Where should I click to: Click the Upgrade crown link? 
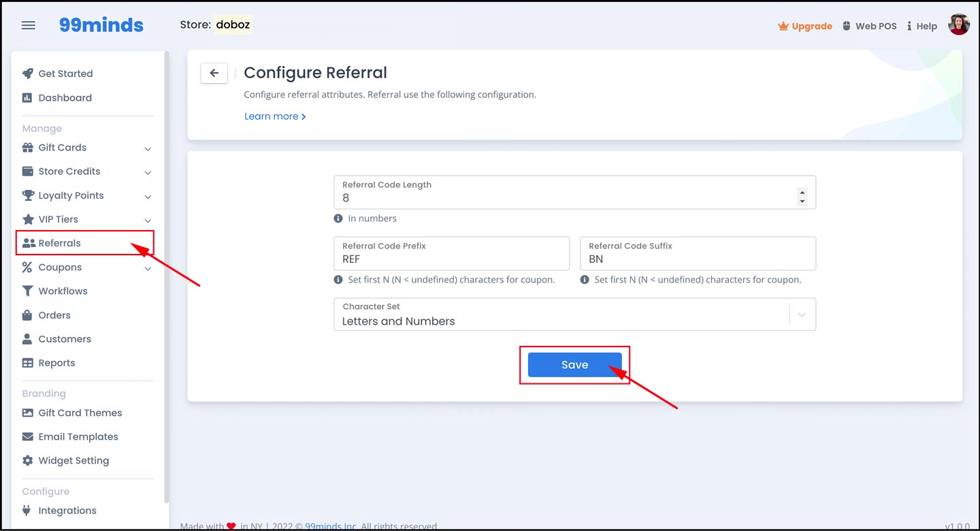point(805,26)
